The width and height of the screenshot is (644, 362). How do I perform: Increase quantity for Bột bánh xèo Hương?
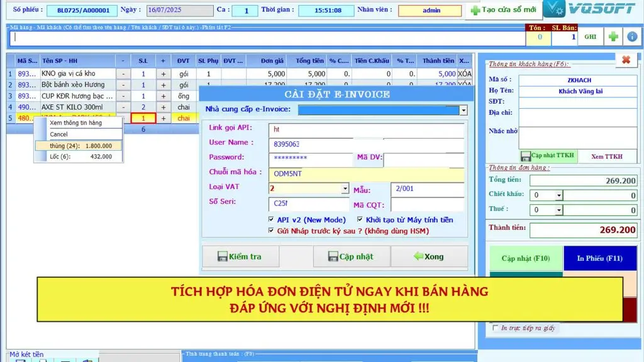[x=163, y=85]
